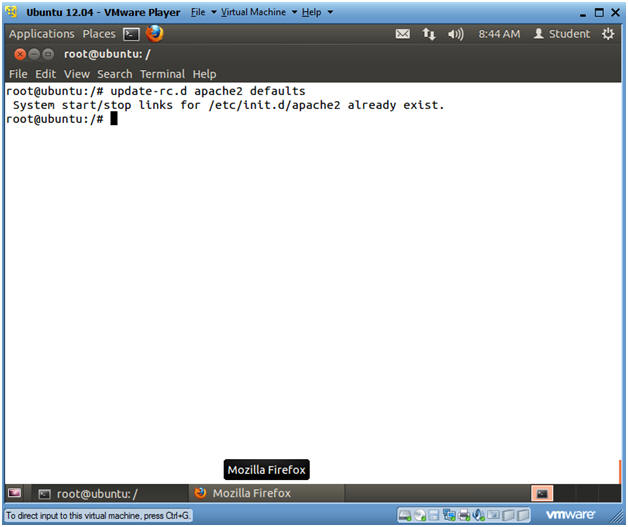Open the VMware File menu
This screenshot has height=527, width=628.
[x=198, y=12]
